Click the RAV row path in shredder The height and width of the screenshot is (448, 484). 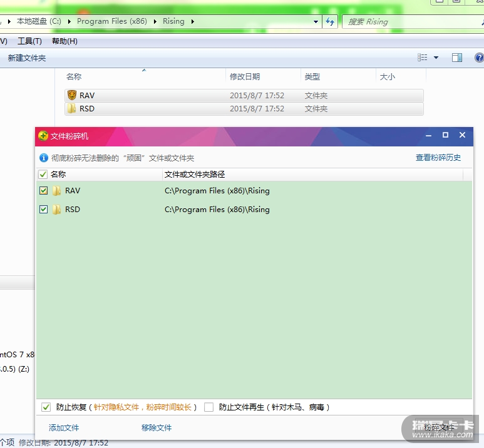coord(217,191)
